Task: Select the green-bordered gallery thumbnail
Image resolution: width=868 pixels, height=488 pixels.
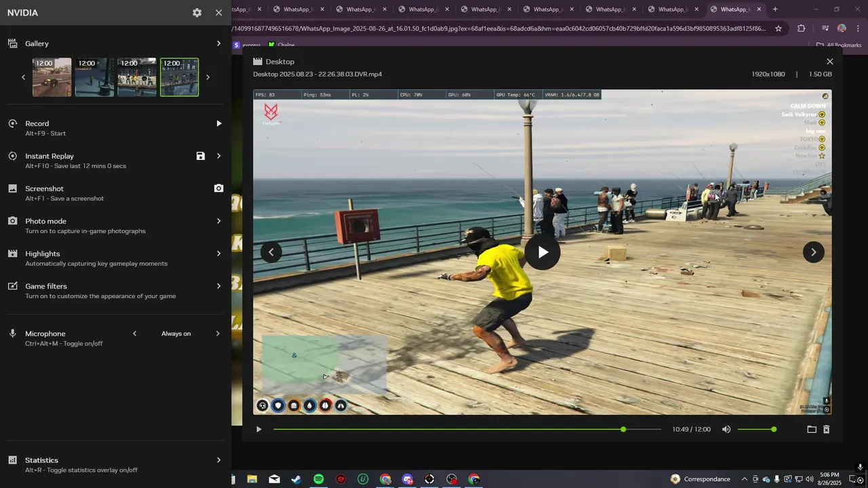Action: click(179, 77)
